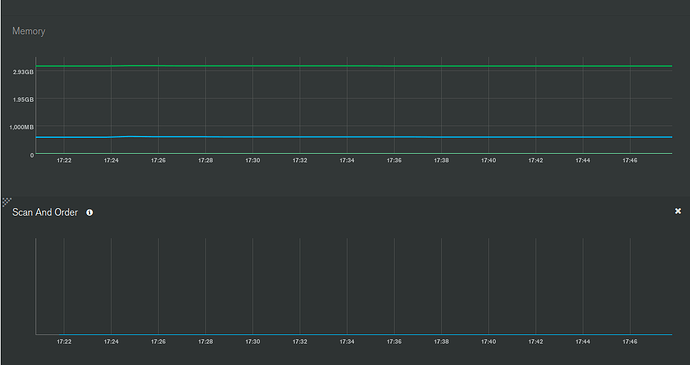Screen dimensions: 690x365
Task: Click 17:36 on the Scan And Order time axis
Action: 394,342
